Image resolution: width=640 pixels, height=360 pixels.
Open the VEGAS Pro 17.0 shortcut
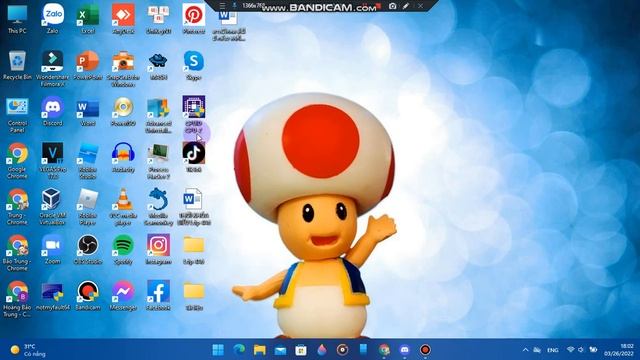coord(53,161)
